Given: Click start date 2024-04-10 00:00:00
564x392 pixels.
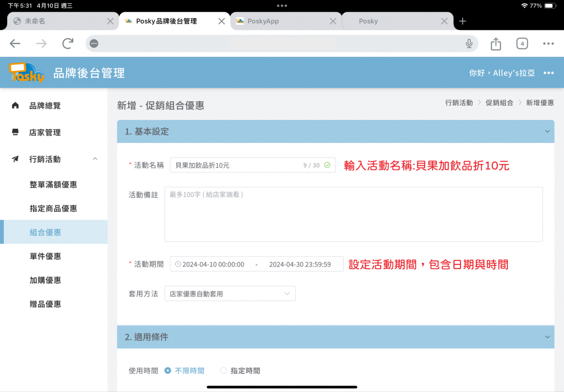Looking at the screenshot, I should click(213, 264).
